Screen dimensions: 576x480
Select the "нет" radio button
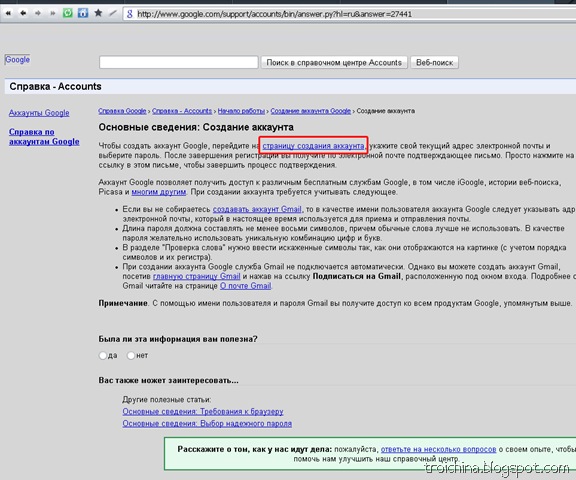coord(131,356)
